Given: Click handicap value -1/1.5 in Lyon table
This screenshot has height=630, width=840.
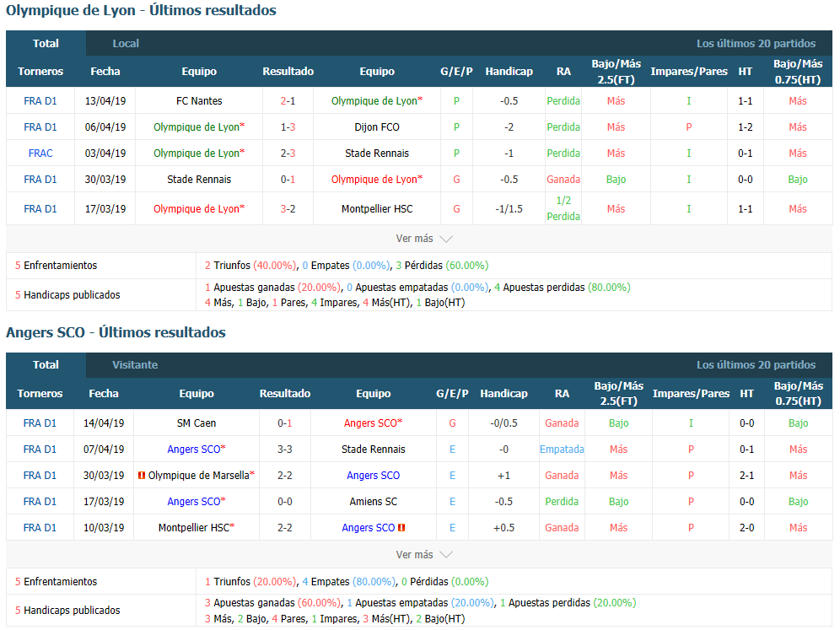Looking at the screenshot, I should pos(509,209).
